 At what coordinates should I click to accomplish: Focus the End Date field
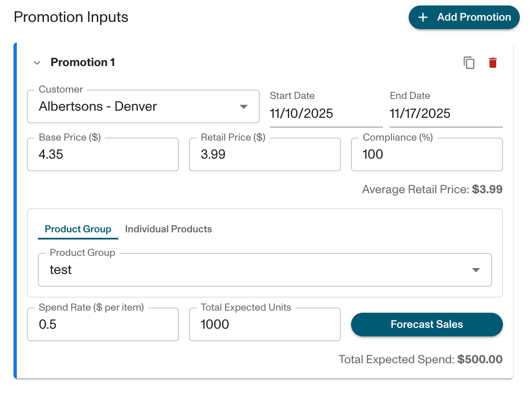[446, 113]
